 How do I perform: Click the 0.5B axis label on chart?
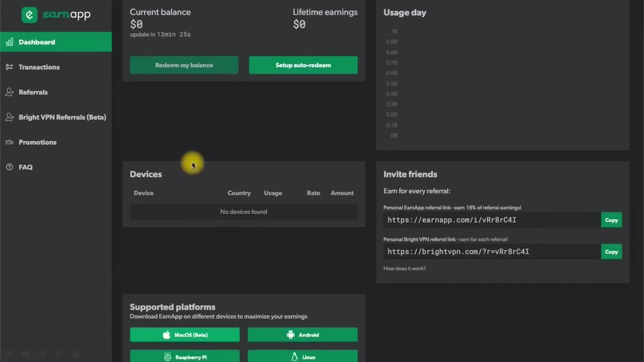click(392, 83)
